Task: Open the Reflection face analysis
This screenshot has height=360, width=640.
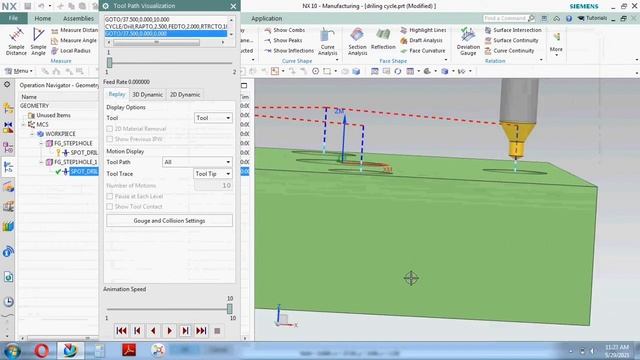Action: click(383, 40)
